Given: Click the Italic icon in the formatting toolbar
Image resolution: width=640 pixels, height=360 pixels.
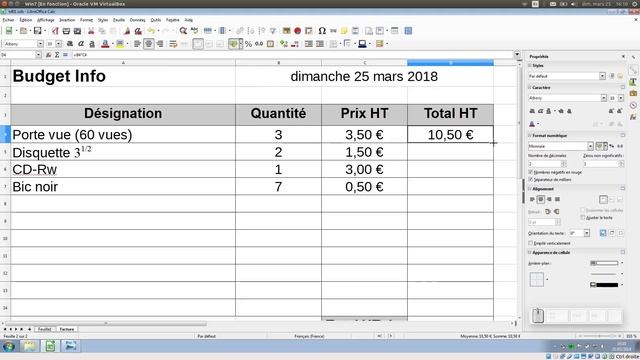Looking at the screenshot, I should 81,44.
